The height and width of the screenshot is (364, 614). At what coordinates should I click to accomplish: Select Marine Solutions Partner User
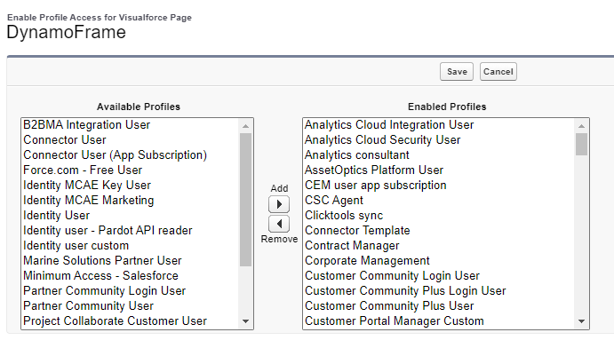click(102, 260)
